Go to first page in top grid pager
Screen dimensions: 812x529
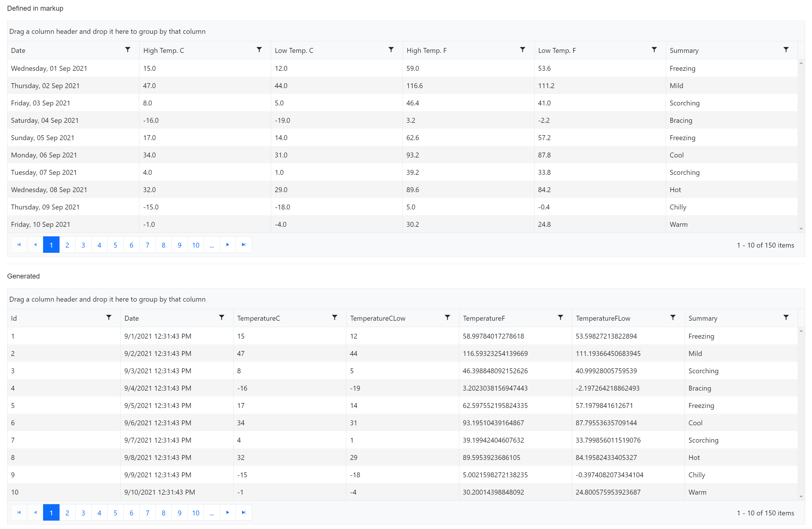19,245
